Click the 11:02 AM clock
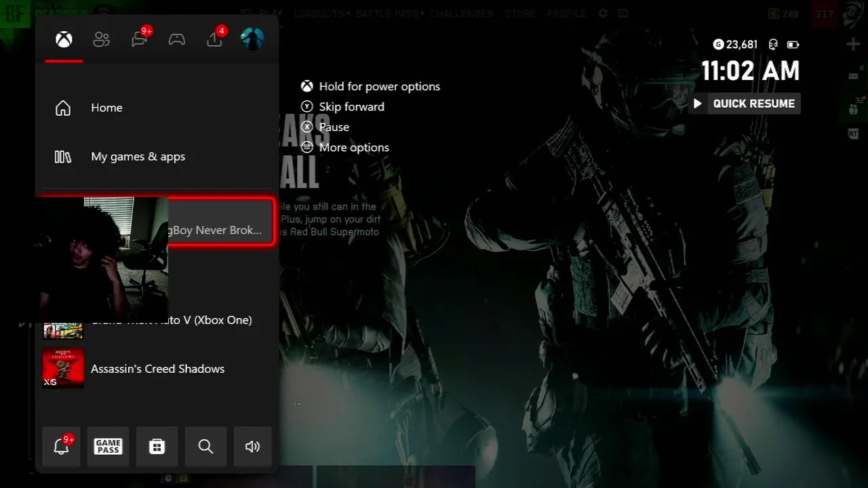 coord(750,70)
